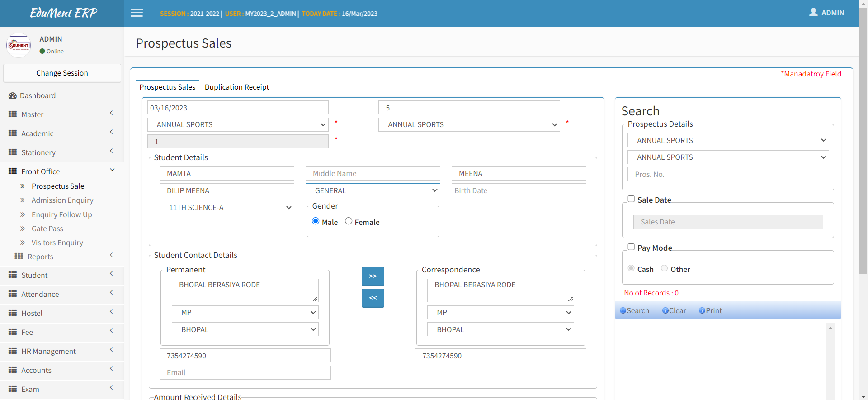
Task: Enable the Sale Date checkbox
Action: tap(631, 199)
